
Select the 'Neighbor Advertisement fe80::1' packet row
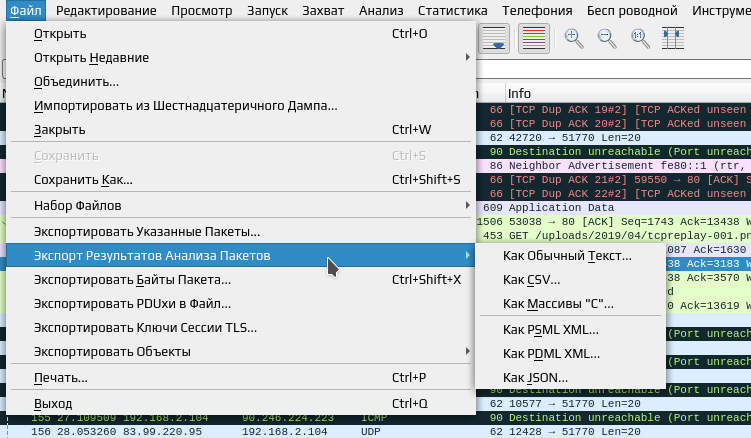tap(614, 166)
